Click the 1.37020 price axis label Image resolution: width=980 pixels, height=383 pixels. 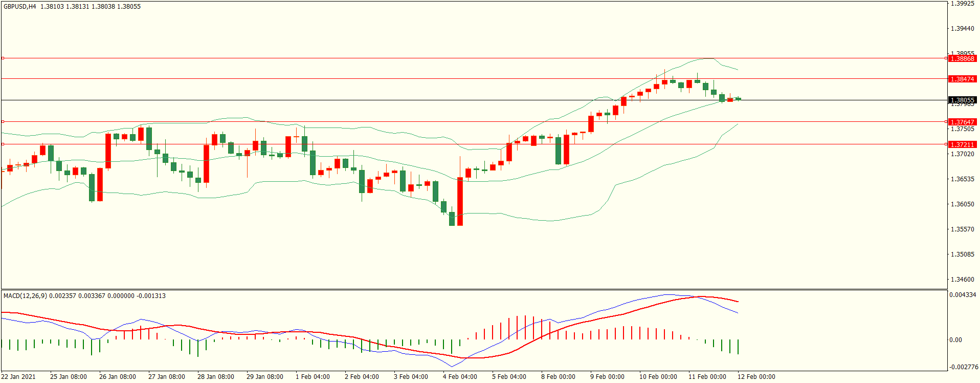[x=962, y=154]
